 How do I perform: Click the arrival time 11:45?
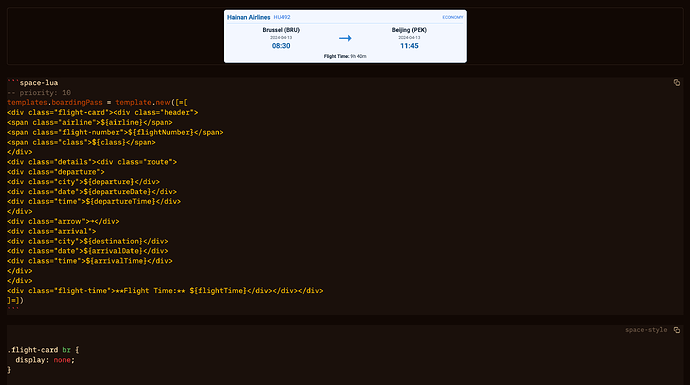409,46
